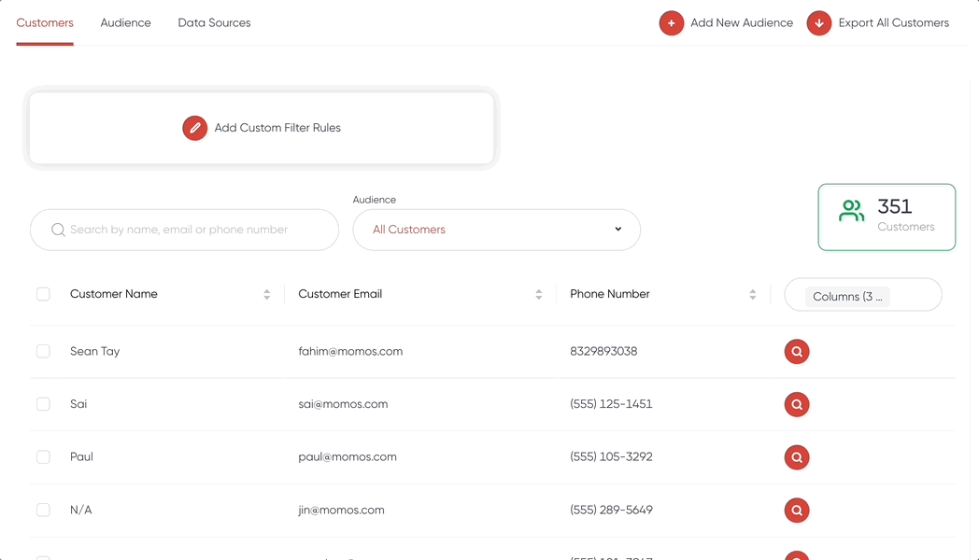Click the 351 Customers count card
Screen dimensions: 979x560
pyautogui.click(x=887, y=217)
